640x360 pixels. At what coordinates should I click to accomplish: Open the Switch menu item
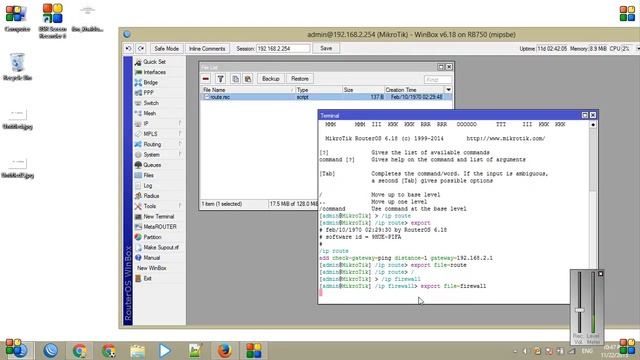coord(151,103)
